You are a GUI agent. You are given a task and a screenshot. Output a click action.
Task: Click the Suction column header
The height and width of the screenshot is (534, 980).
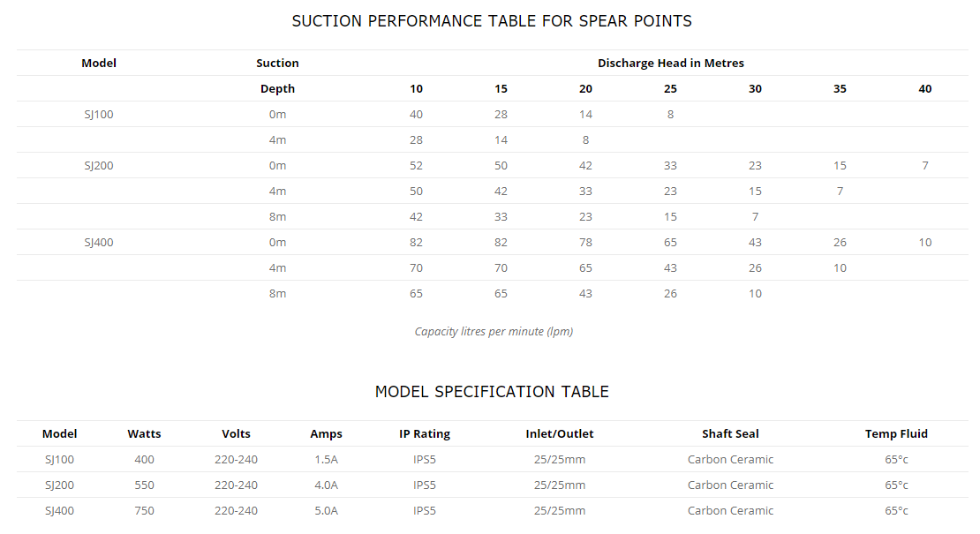pos(277,63)
